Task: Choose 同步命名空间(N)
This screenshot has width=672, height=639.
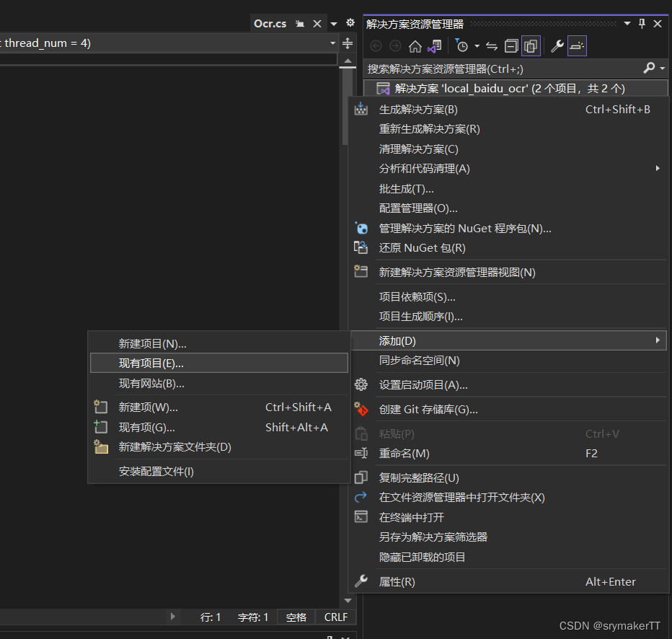Action: [x=419, y=361]
